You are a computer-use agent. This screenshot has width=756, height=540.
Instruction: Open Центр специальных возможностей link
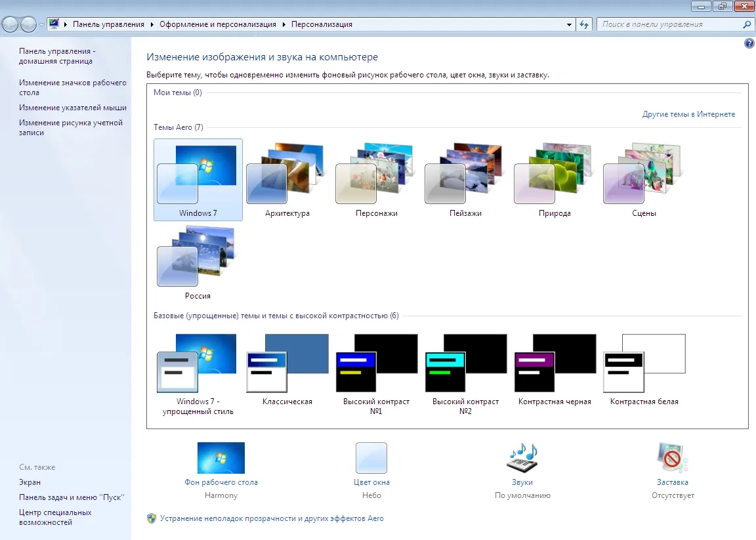pos(55,517)
